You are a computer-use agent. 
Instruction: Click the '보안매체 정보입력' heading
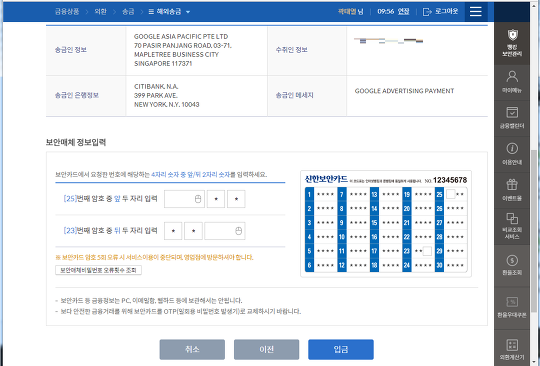click(76, 142)
